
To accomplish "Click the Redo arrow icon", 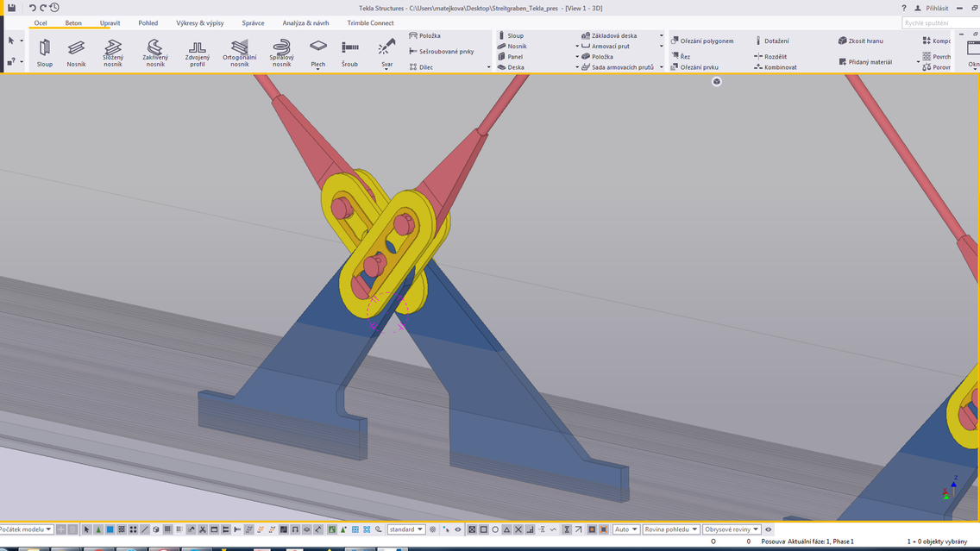I will tap(43, 8).
